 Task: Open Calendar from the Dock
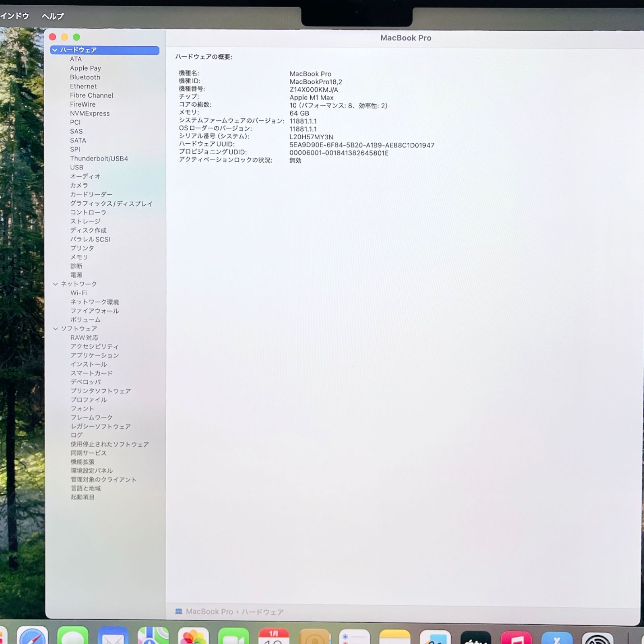[274, 635]
